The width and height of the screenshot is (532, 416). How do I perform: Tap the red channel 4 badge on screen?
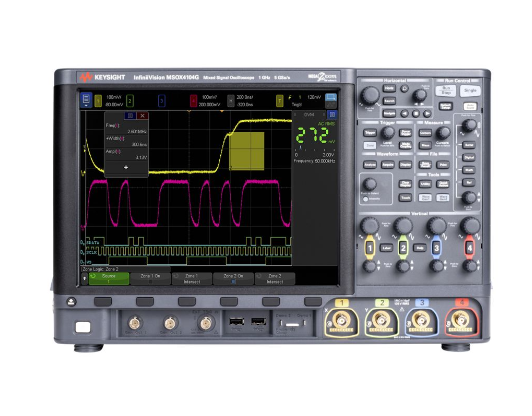pyautogui.click(x=193, y=101)
